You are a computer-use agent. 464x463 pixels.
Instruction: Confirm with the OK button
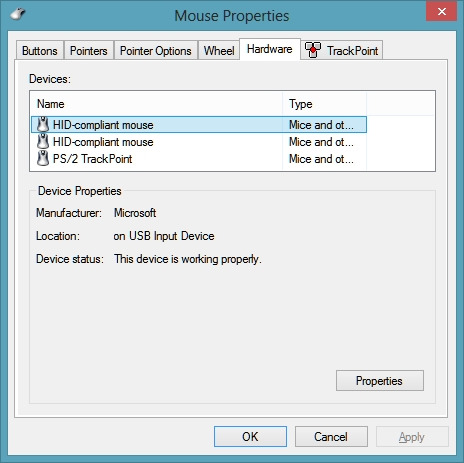[x=250, y=436]
